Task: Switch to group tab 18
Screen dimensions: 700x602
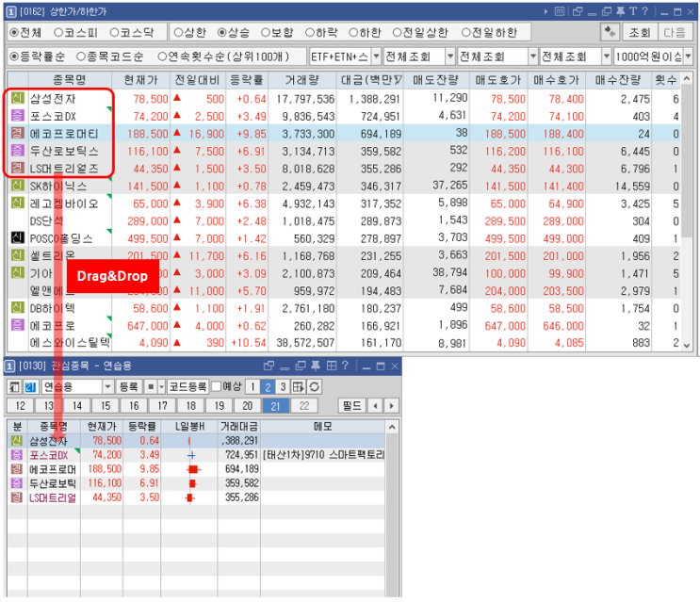Action: (x=191, y=406)
